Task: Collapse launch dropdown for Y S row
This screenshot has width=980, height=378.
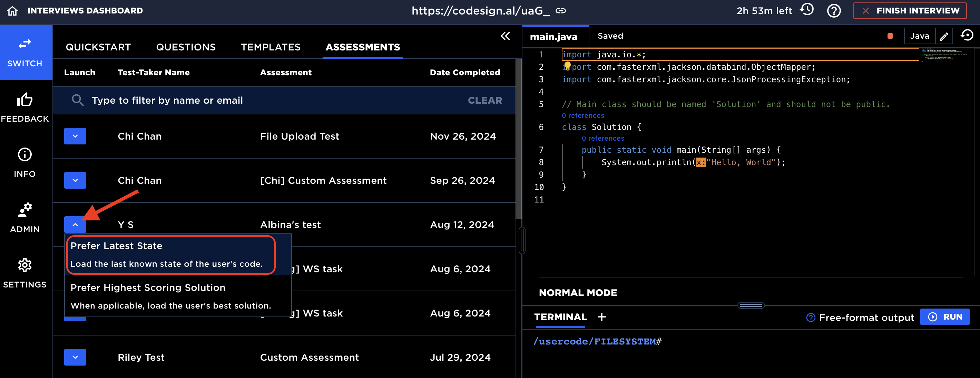Action: [75, 225]
